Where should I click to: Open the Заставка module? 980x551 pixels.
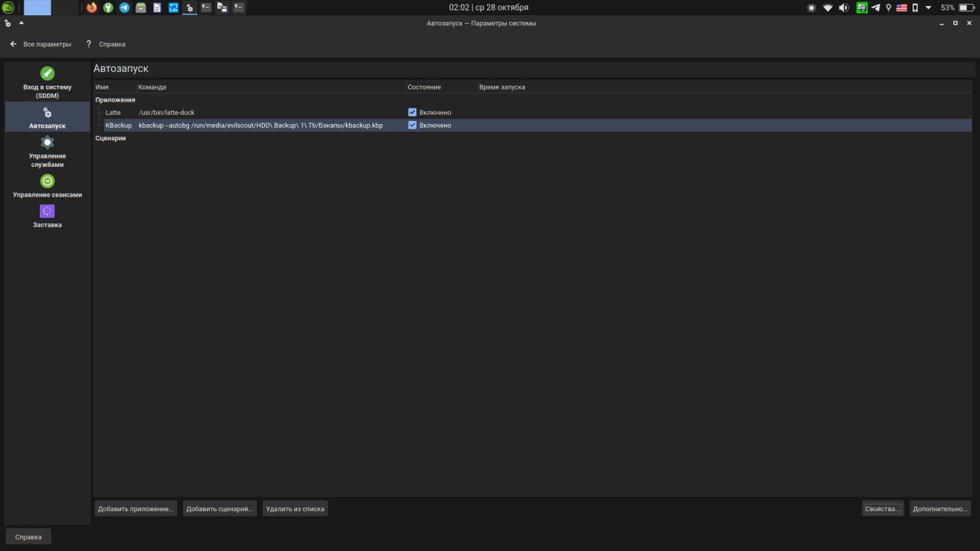[47, 217]
